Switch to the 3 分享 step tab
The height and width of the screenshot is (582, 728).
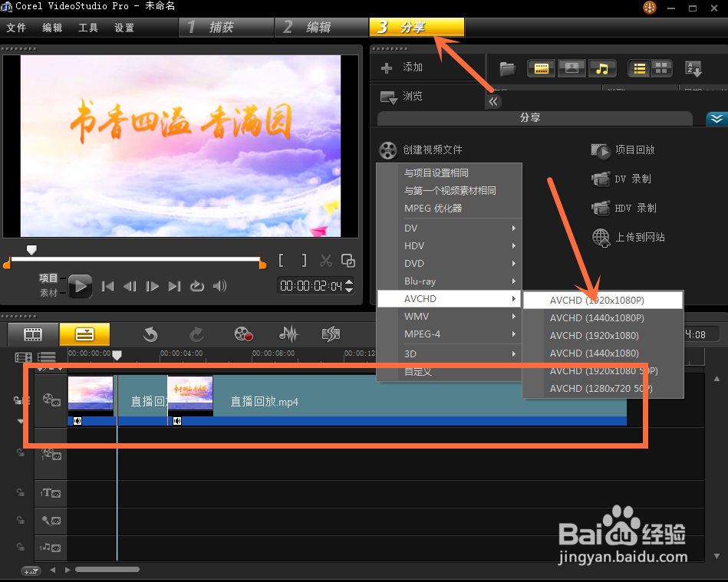click(x=417, y=28)
